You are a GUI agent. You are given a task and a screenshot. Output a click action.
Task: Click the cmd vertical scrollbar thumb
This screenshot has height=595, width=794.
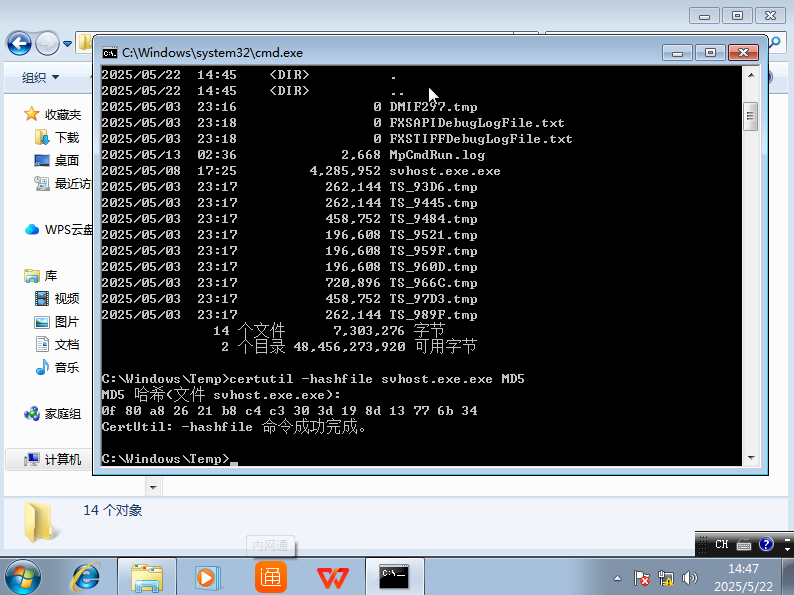751,116
